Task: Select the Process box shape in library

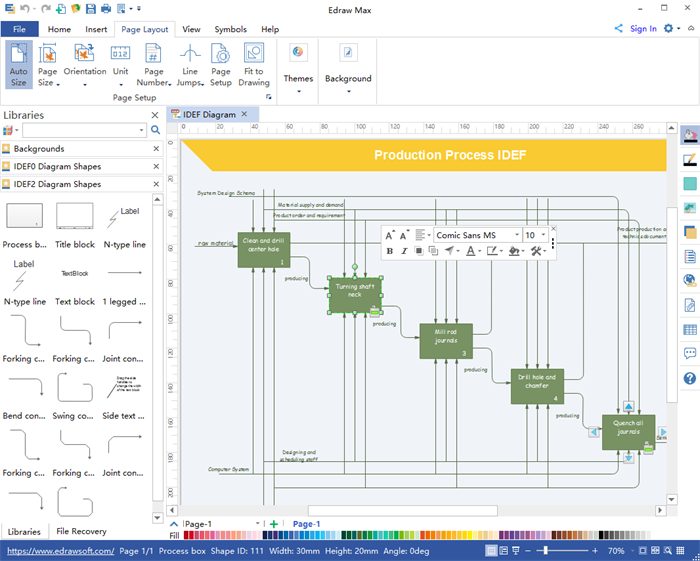Action: click(x=24, y=218)
